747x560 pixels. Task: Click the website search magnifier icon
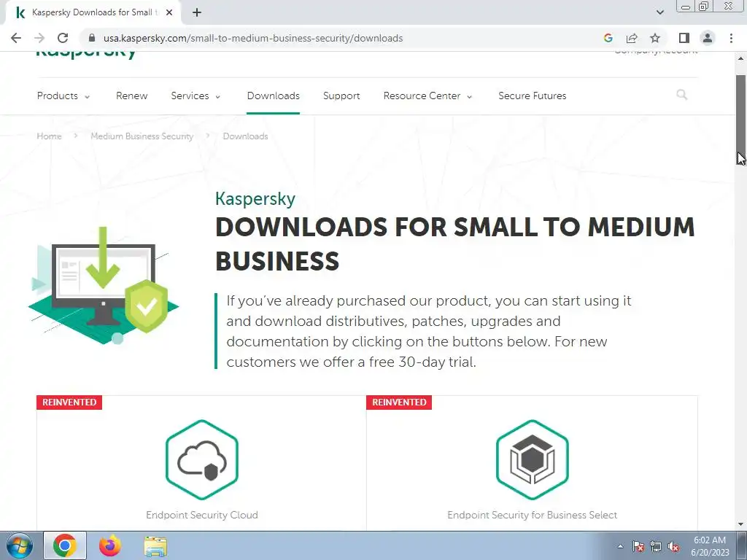coord(682,95)
